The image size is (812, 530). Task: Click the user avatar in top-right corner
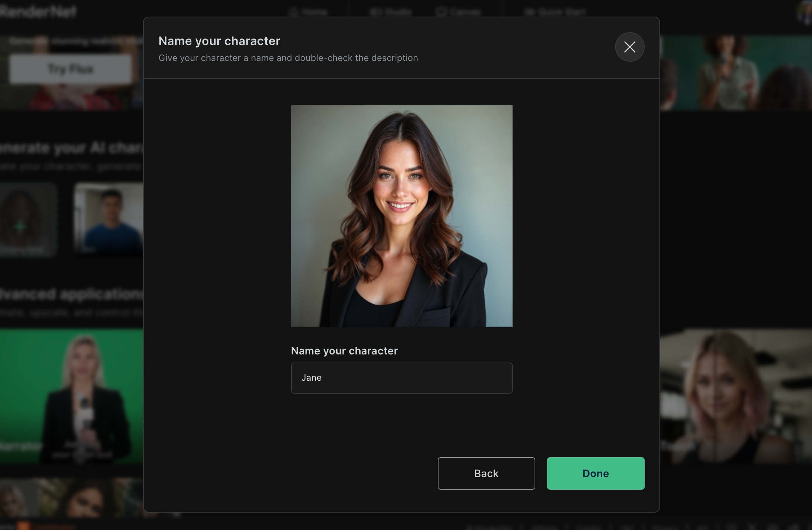(805, 12)
